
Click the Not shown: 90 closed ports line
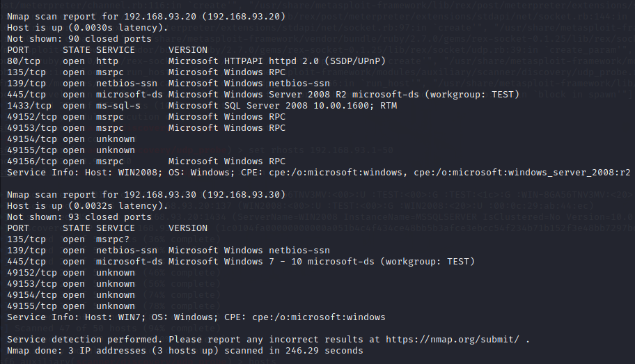[79, 39]
